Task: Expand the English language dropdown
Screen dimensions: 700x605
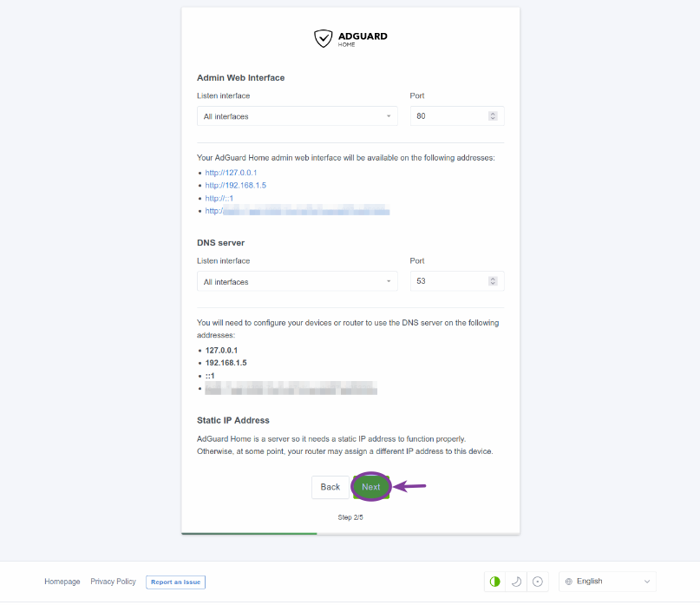Action: (606, 581)
